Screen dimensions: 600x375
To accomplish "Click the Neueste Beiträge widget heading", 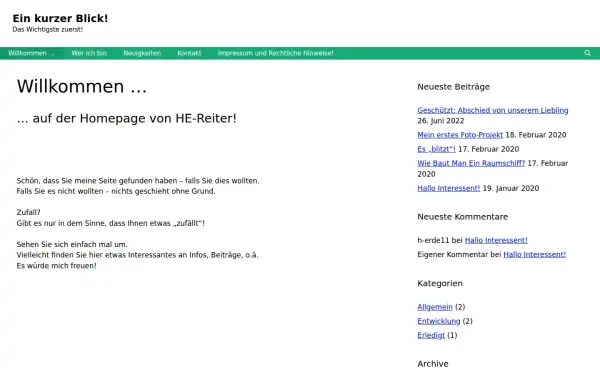I will click(453, 87).
